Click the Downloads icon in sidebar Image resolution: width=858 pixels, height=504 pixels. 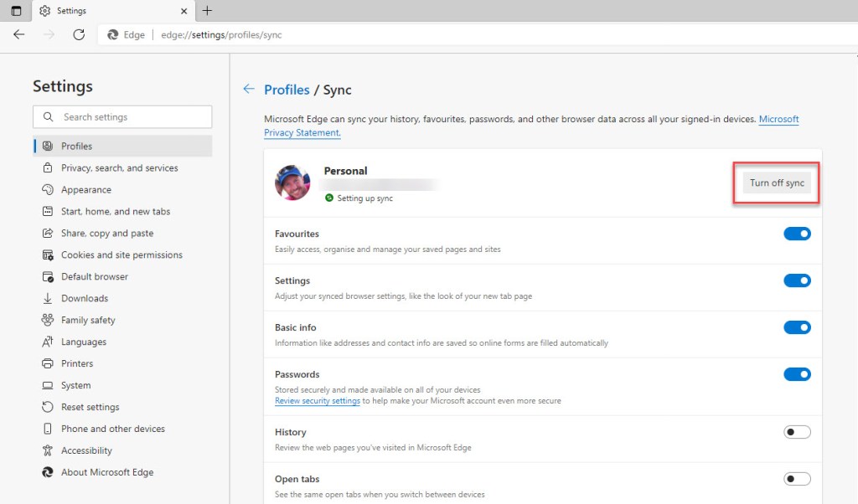(48, 298)
